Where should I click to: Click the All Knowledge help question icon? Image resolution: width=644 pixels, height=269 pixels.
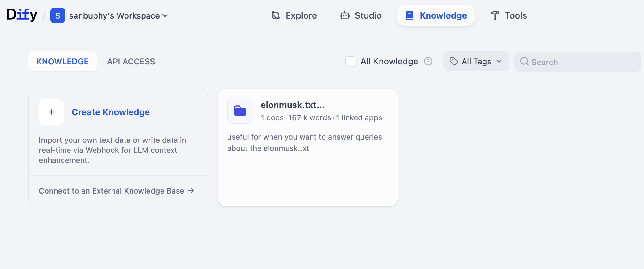pyautogui.click(x=428, y=61)
